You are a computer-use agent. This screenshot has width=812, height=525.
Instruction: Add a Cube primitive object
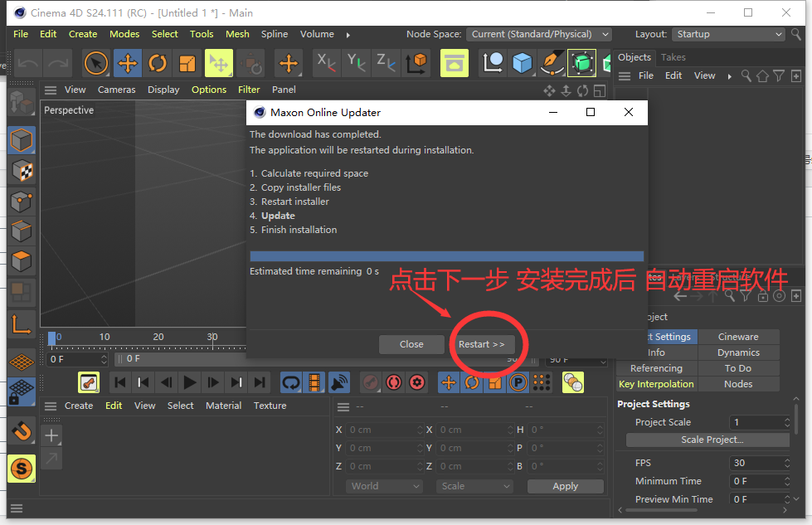pyautogui.click(x=522, y=63)
